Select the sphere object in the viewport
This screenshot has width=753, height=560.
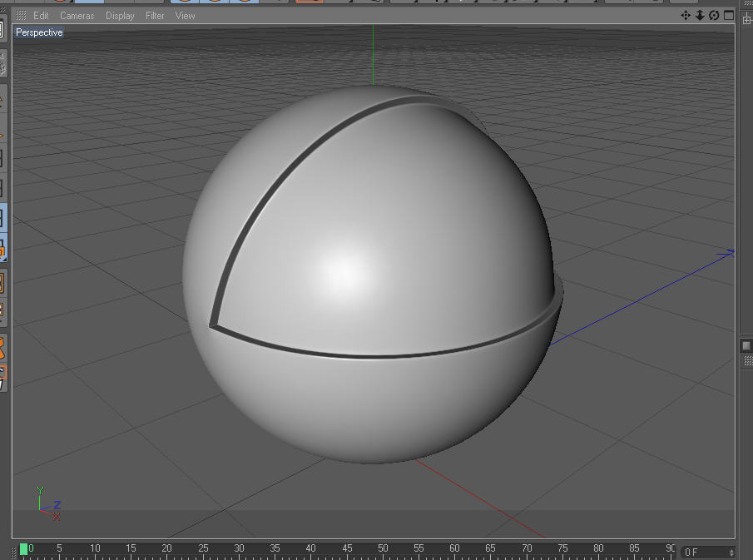point(372,274)
